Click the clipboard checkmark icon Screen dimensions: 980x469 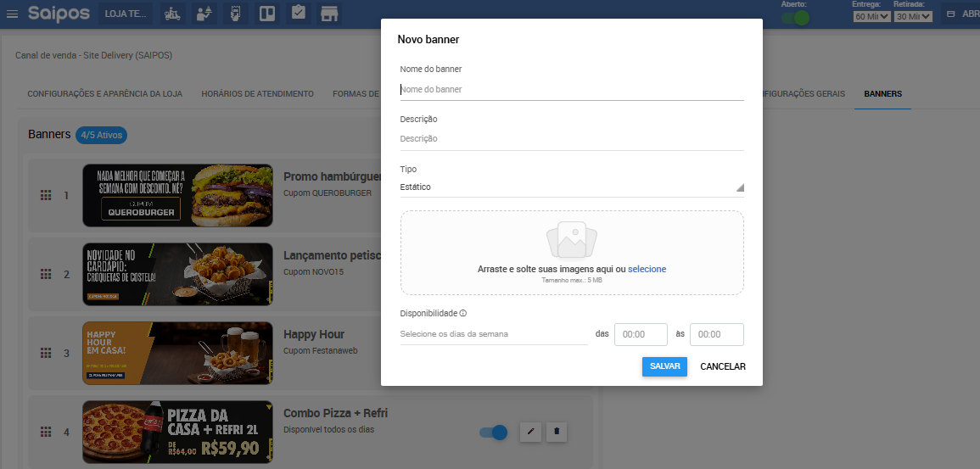298,14
